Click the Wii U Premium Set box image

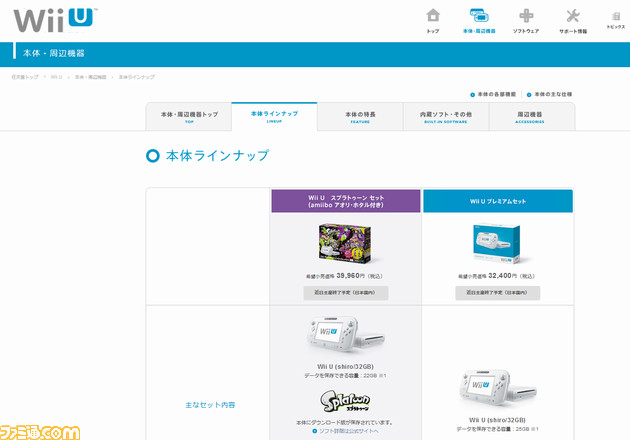[x=497, y=243]
